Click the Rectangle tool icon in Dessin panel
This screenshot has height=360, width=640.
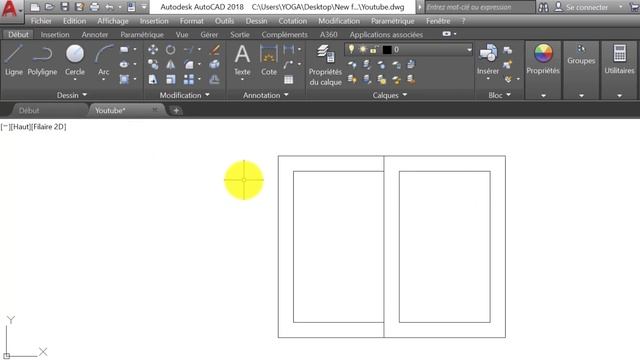click(x=124, y=49)
